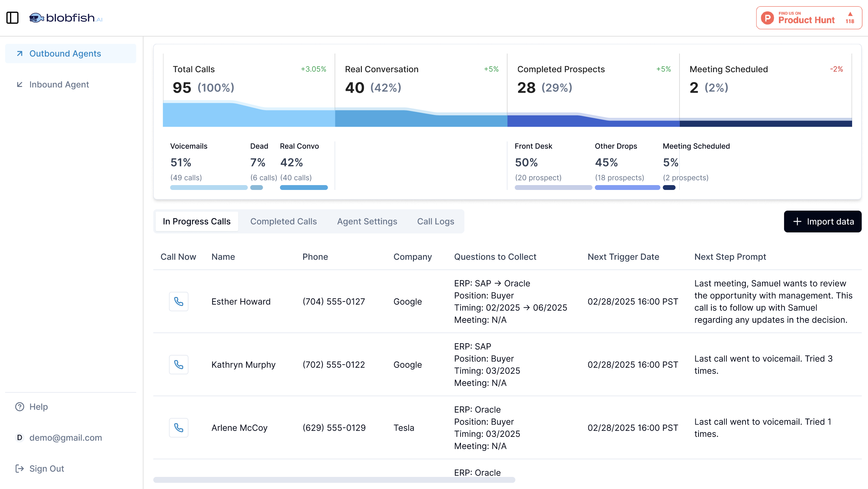Call Kathryn Murphy with phone icon
The width and height of the screenshot is (868, 489).
tap(179, 365)
